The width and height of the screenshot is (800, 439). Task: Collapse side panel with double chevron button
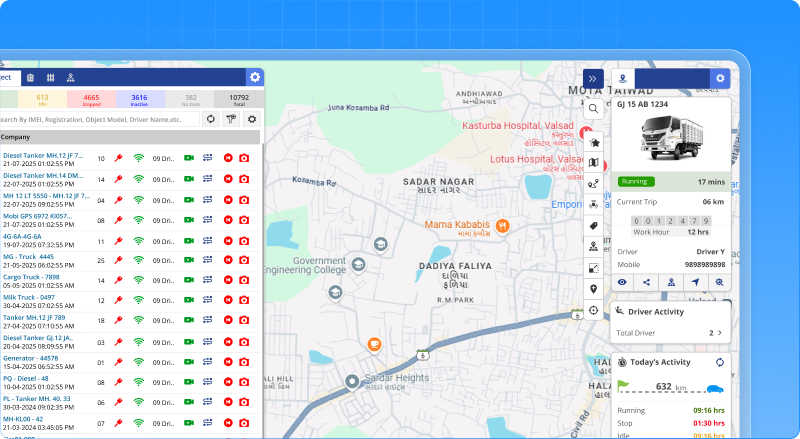[x=593, y=78]
